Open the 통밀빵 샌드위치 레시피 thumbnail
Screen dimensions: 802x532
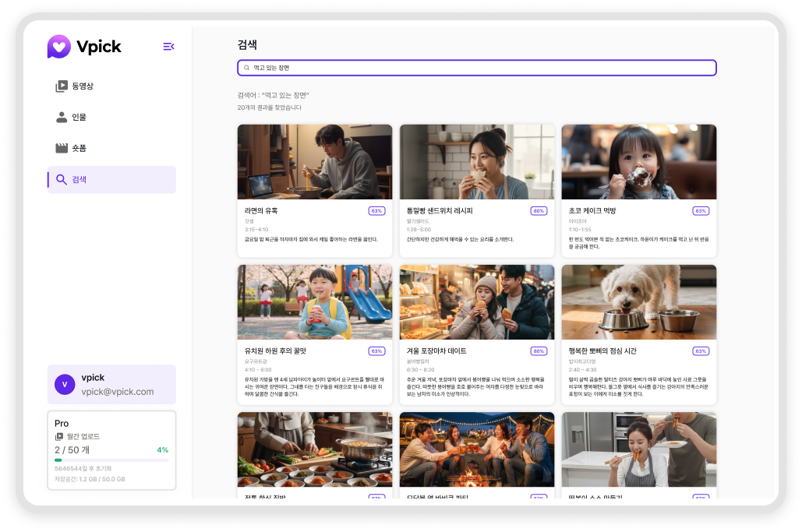(476, 162)
